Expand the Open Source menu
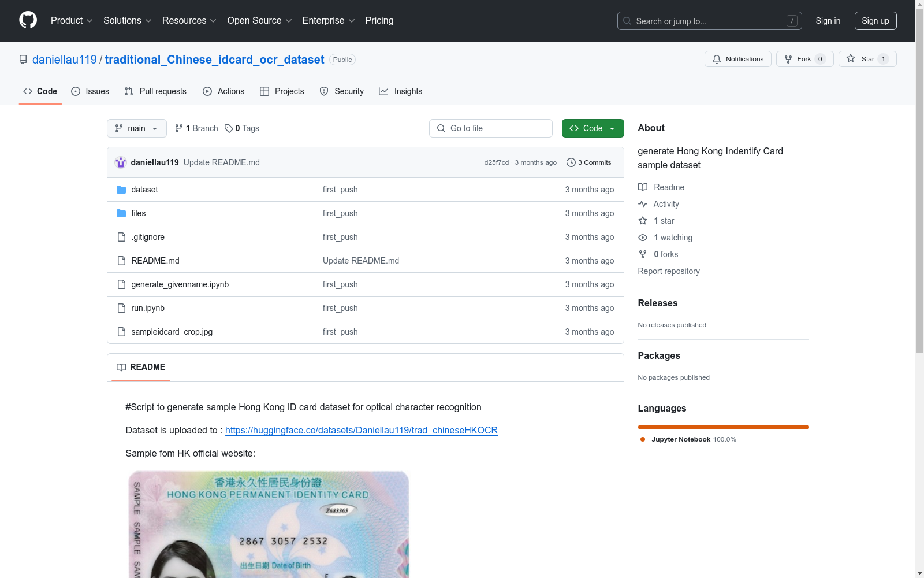This screenshot has height=578, width=924. tap(260, 21)
